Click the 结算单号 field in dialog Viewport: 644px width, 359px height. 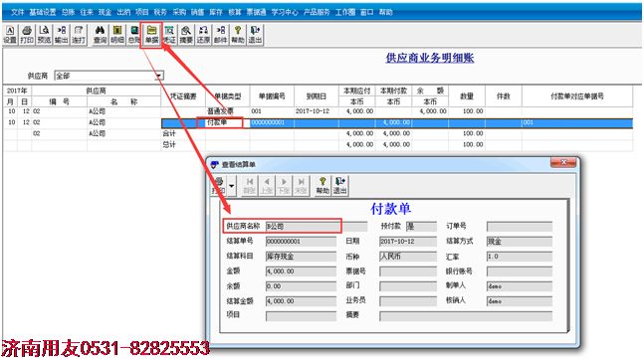click(x=301, y=242)
